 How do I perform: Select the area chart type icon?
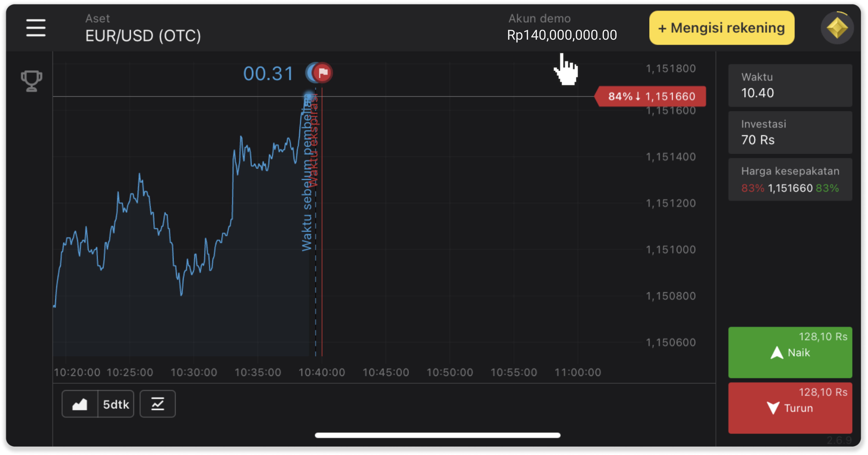pyautogui.click(x=80, y=404)
